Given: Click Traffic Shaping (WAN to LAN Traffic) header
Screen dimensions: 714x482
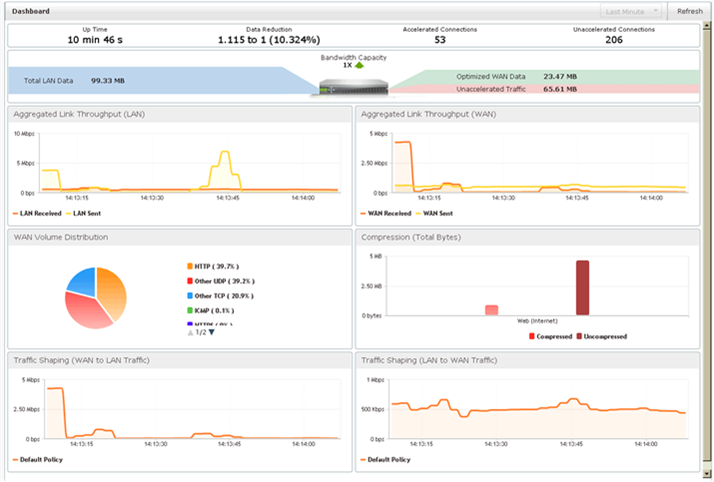Looking at the screenshot, I should 180,360.
